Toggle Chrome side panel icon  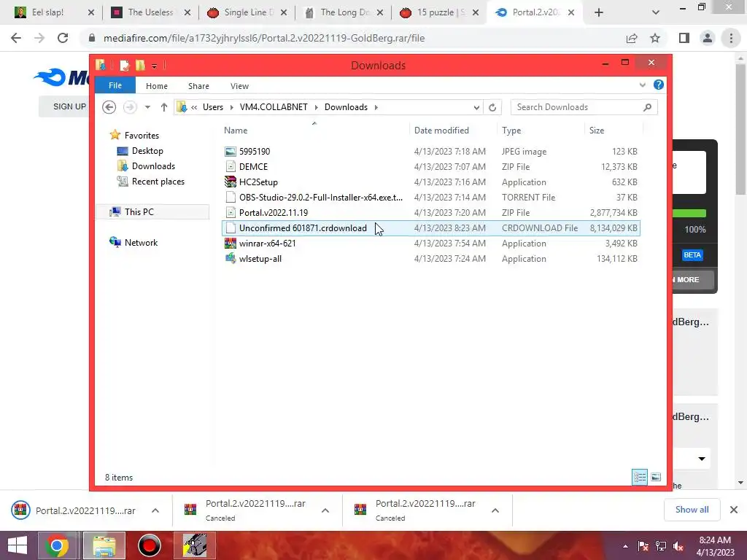[684, 38]
